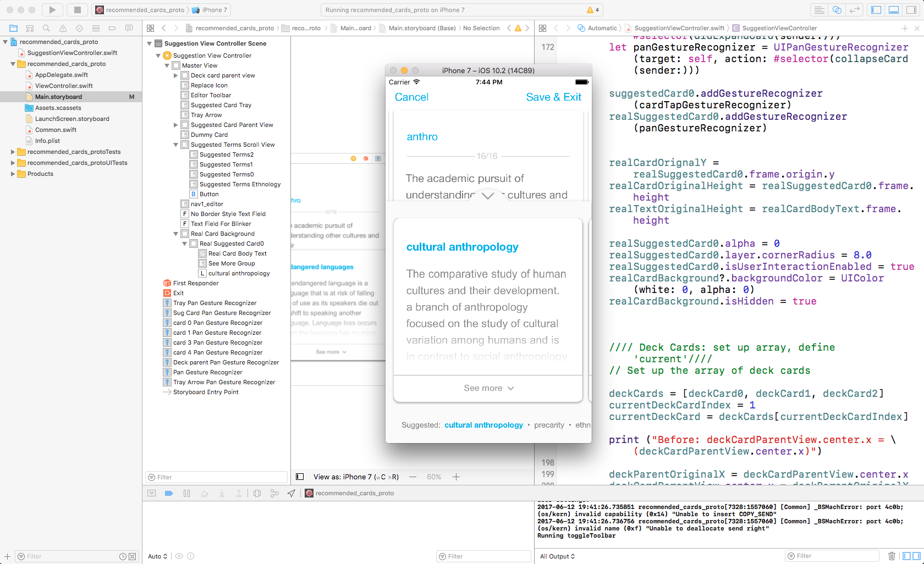Toggle the navigator panel visibility
The image size is (924, 564).
(877, 10)
